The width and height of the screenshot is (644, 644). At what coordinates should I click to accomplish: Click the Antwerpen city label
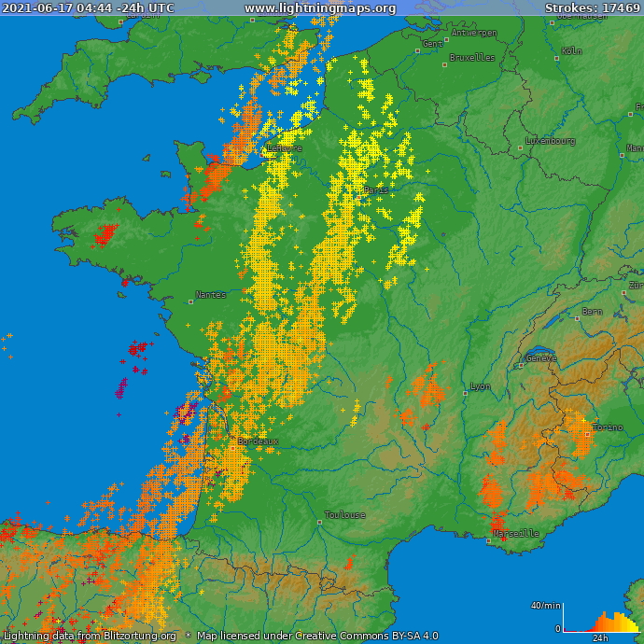tap(474, 33)
